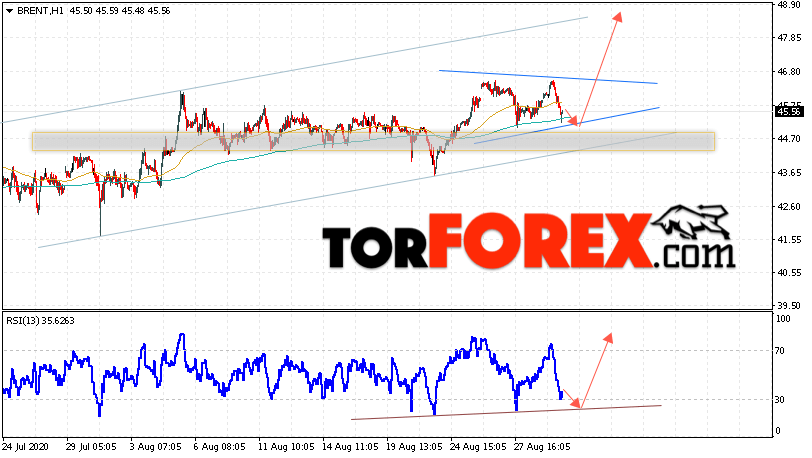
Task: Select the 14 Aug 11:05 time label
Action: [x=350, y=447]
